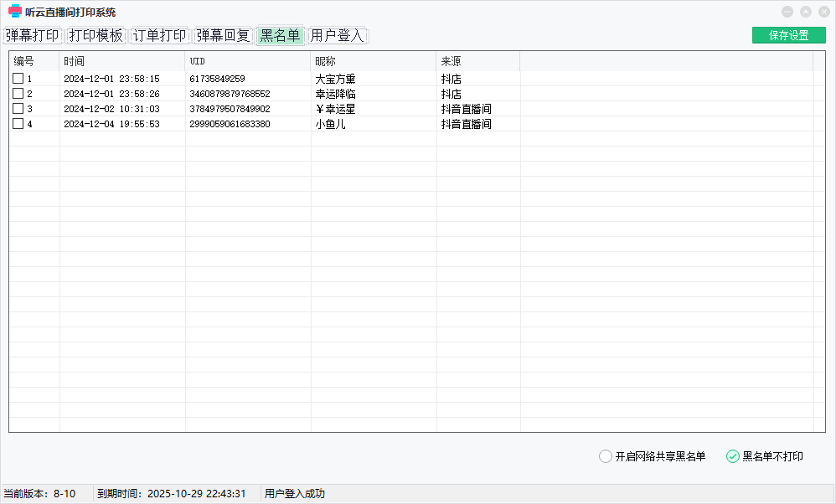Disable the 黑名单不打印 option
The width and height of the screenshot is (836, 504).
click(x=732, y=456)
